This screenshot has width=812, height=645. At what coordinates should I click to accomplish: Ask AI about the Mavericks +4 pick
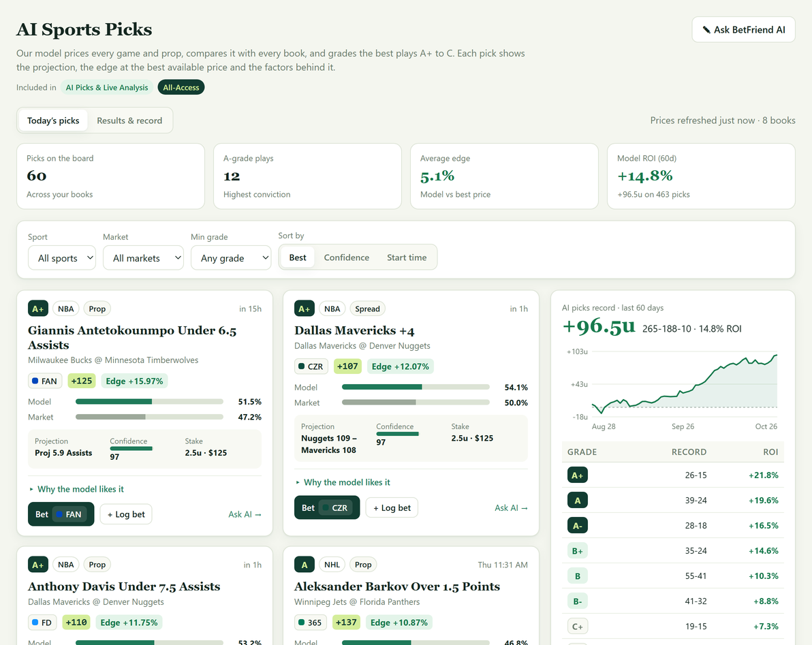[x=511, y=508]
